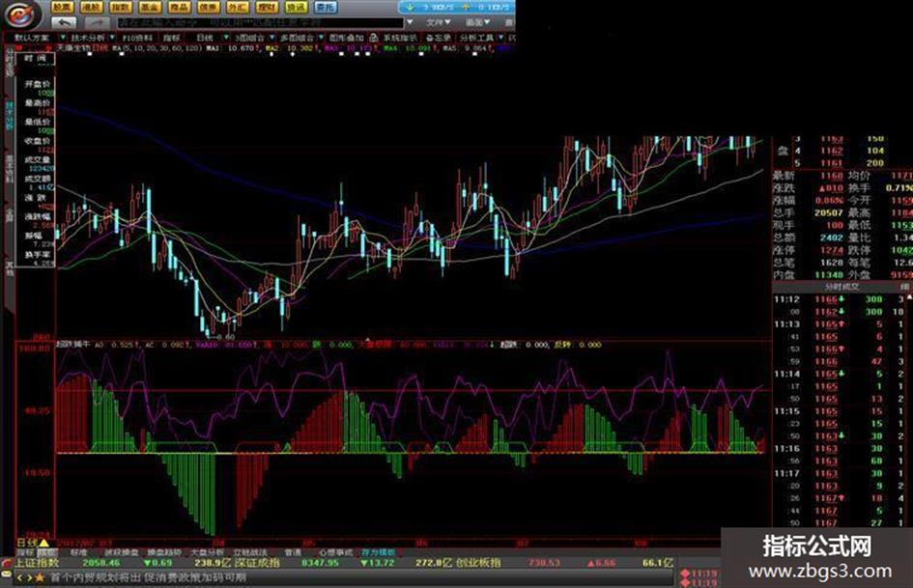Screen dimensions: 913x588
Task: Select the 默认方案 scheme item
Action: coord(33,38)
